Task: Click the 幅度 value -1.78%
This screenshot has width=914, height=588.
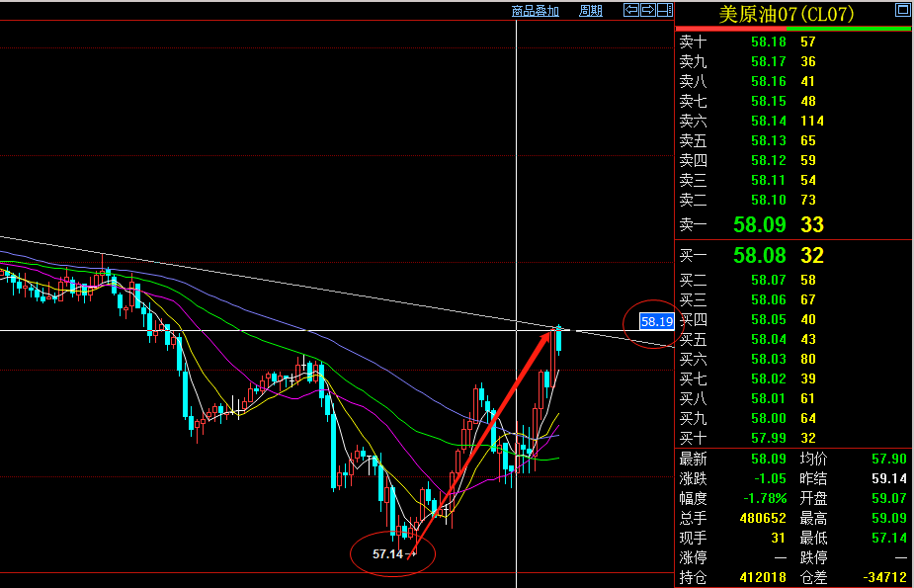Action: [767, 497]
